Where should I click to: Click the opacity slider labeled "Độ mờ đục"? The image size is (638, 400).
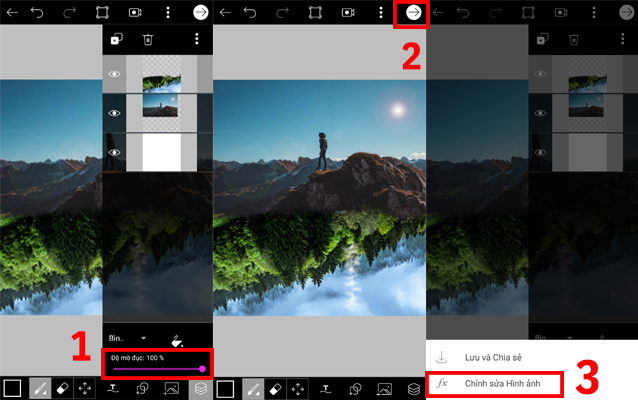[158, 369]
